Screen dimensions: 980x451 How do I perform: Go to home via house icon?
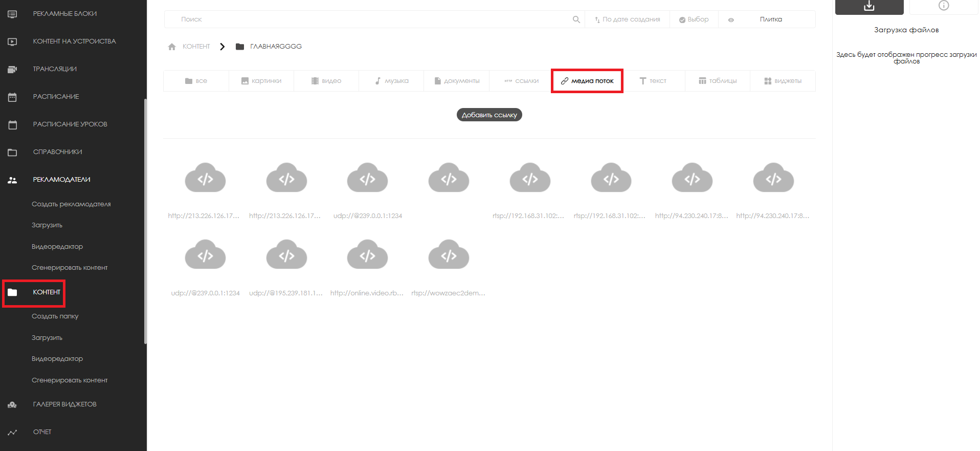172,47
